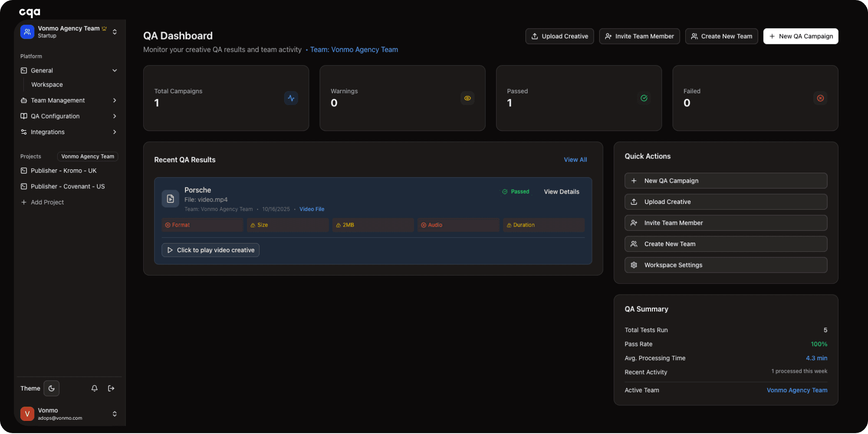Click the Warnings eye icon

467,98
